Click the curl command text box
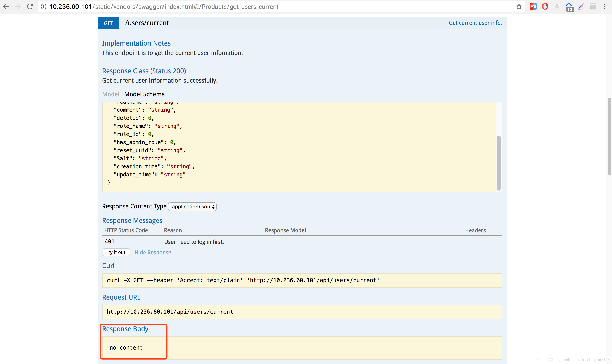Image resolution: width=612 pixels, height=364 pixels. [x=302, y=280]
